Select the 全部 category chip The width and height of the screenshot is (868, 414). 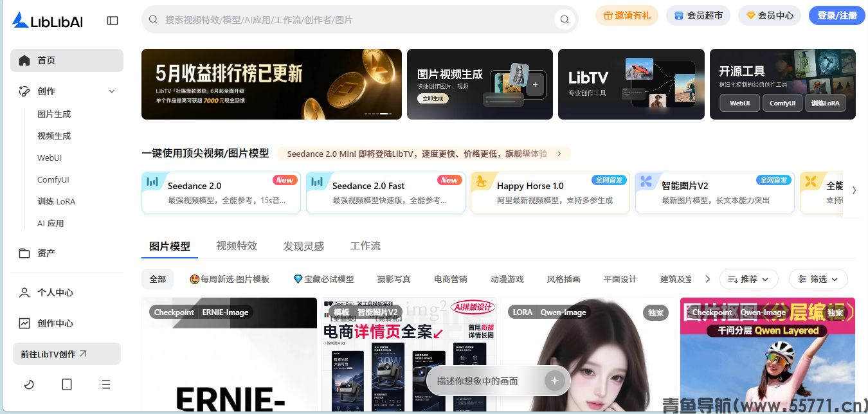(158, 279)
